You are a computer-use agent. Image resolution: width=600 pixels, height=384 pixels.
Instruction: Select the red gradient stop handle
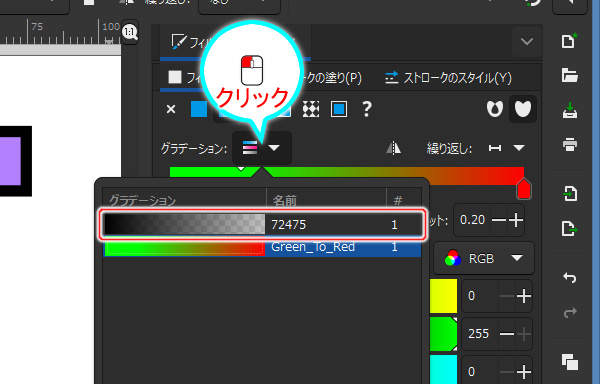click(524, 189)
